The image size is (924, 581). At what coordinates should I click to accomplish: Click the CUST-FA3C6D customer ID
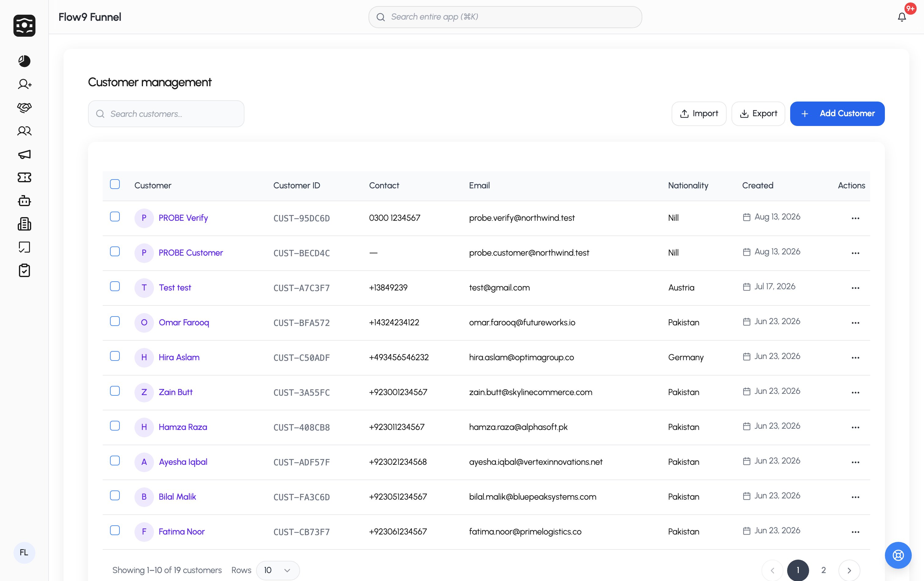[x=302, y=497]
